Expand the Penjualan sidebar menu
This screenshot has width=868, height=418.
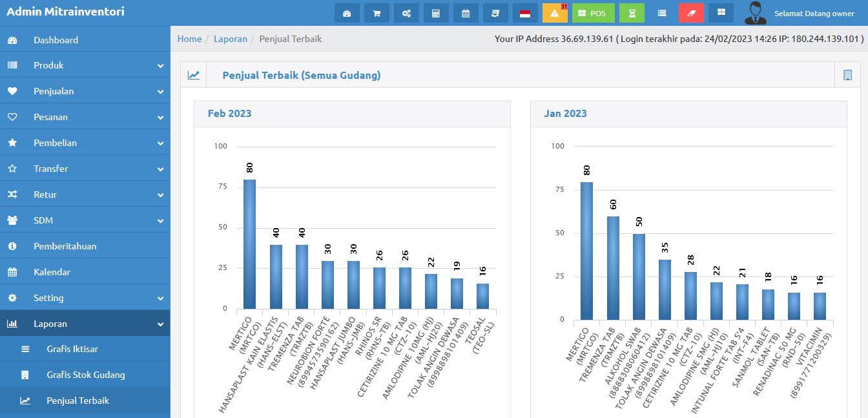[x=85, y=91]
